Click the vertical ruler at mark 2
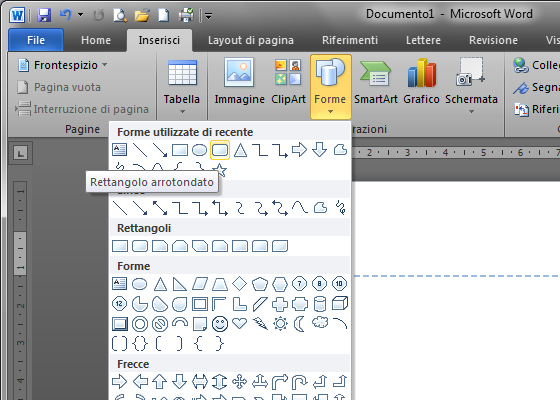The width and height of the screenshot is (560, 400). tap(21, 305)
